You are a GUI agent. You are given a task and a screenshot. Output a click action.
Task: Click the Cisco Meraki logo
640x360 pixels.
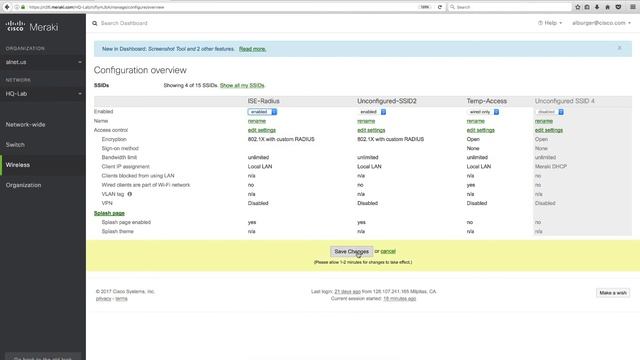click(32, 27)
